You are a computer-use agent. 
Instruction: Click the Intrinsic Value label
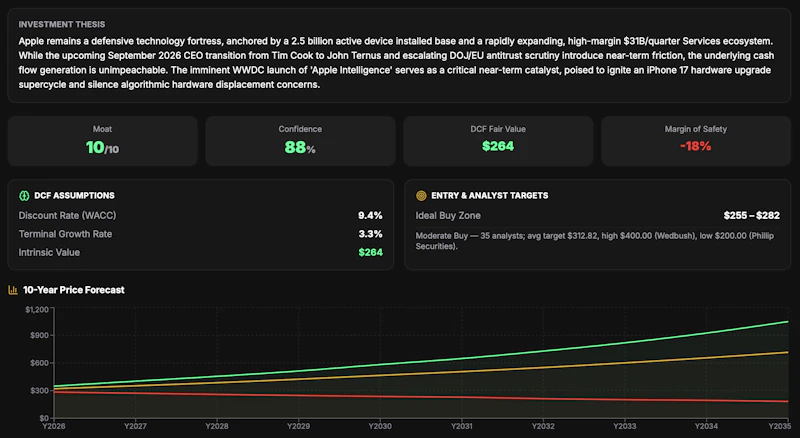pyautogui.click(x=49, y=252)
